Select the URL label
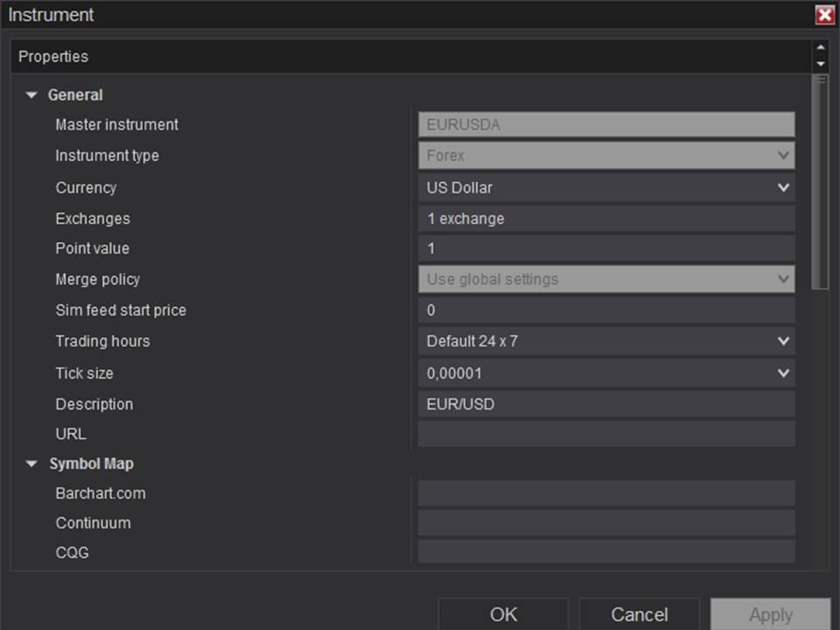Screen dimensions: 840x630 [x=71, y=433]
